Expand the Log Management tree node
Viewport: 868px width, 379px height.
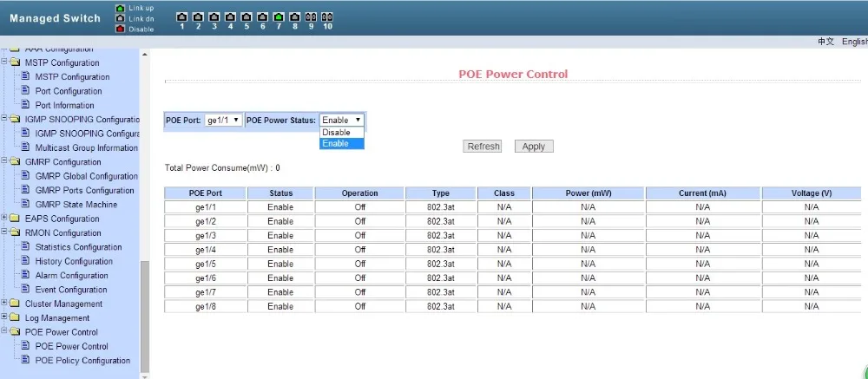4,317
